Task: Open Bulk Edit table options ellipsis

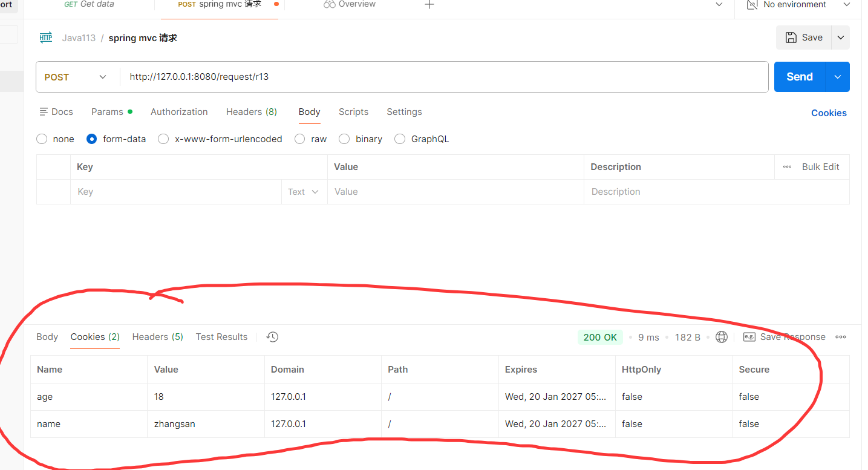Action: click(787, 167)
